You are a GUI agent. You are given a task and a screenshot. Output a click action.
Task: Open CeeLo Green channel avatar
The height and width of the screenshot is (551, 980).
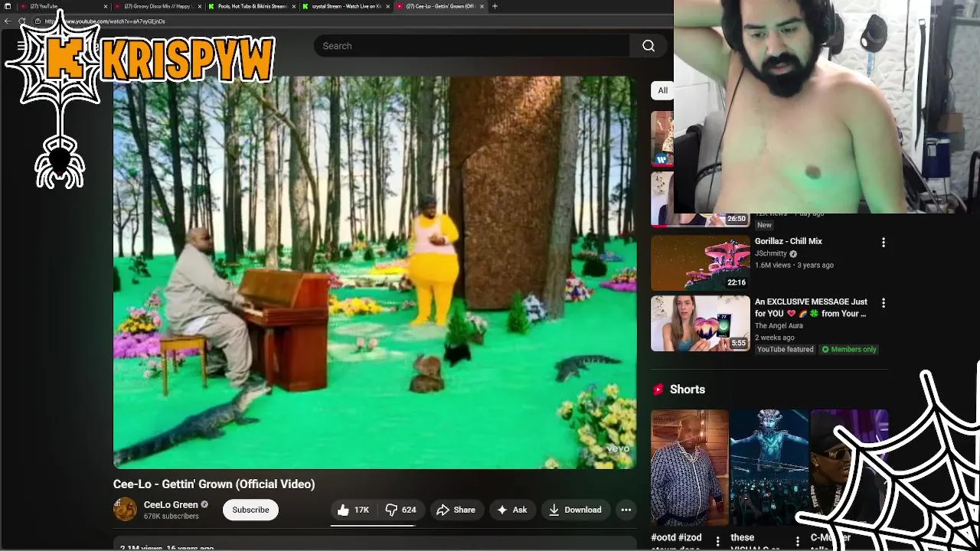point(126,510)
